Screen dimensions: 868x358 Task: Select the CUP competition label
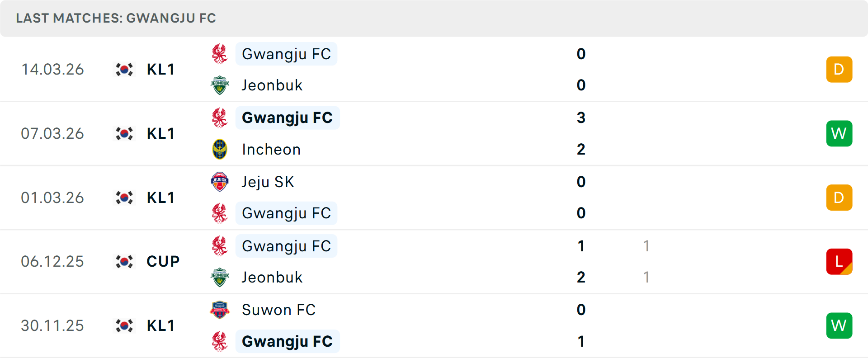[163, 261]
